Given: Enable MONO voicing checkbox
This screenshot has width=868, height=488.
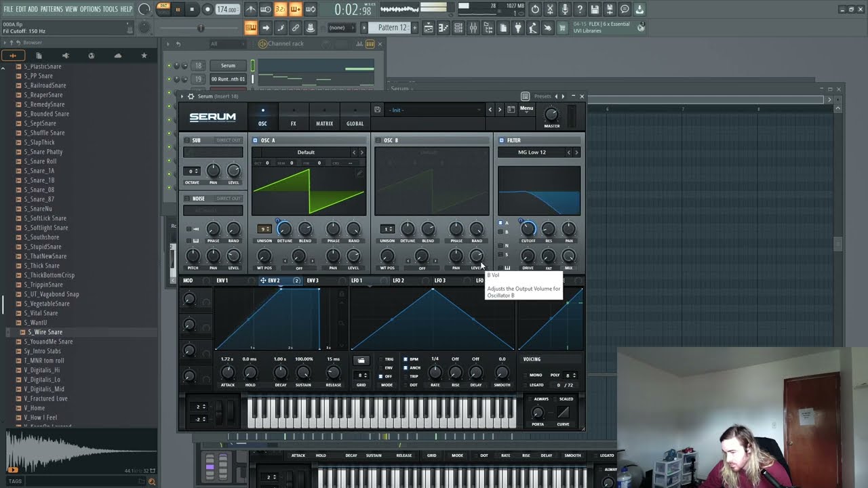Looking at the screenshot, I should pyautogui.click(x=526, y=375).
